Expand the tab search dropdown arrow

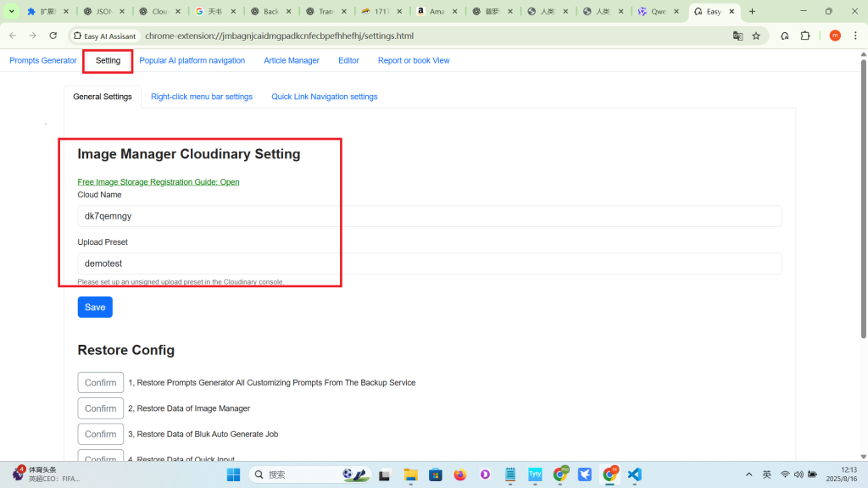pos(11,11)
